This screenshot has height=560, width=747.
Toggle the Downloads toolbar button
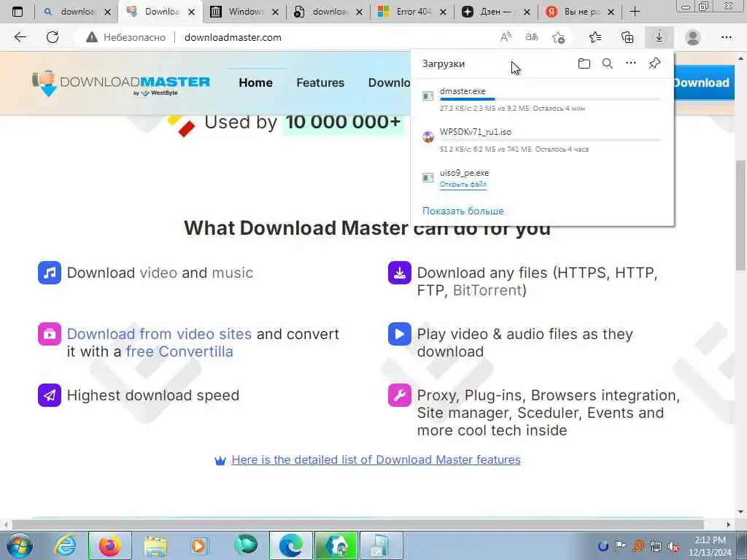659,37
